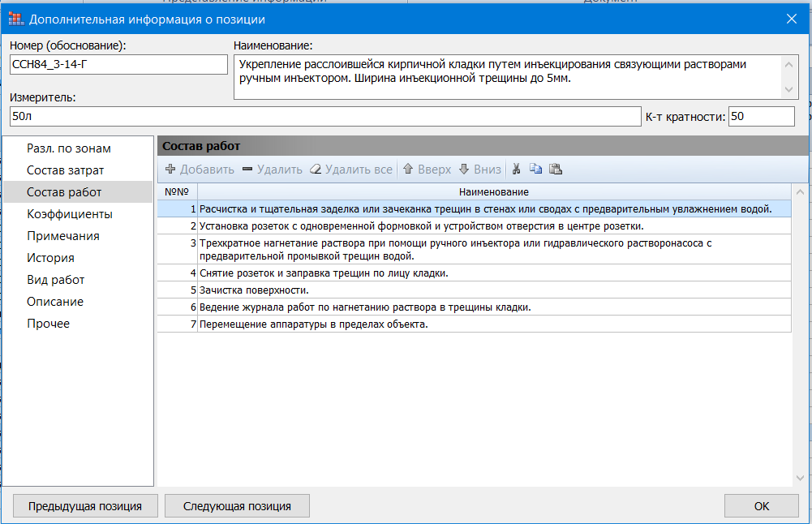Click works list scroll-down arrow
This screenshot has width=812, height=524.
point(800,479)
